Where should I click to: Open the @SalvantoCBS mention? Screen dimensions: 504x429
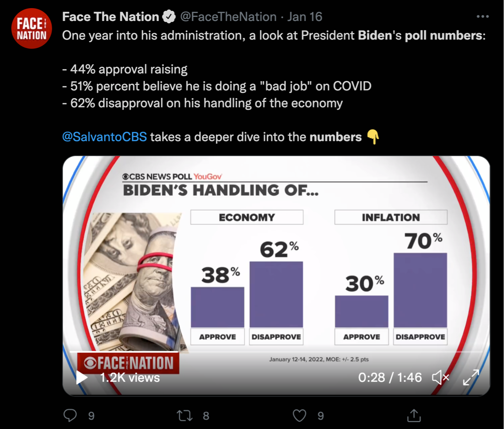click(x=104, y=137)
